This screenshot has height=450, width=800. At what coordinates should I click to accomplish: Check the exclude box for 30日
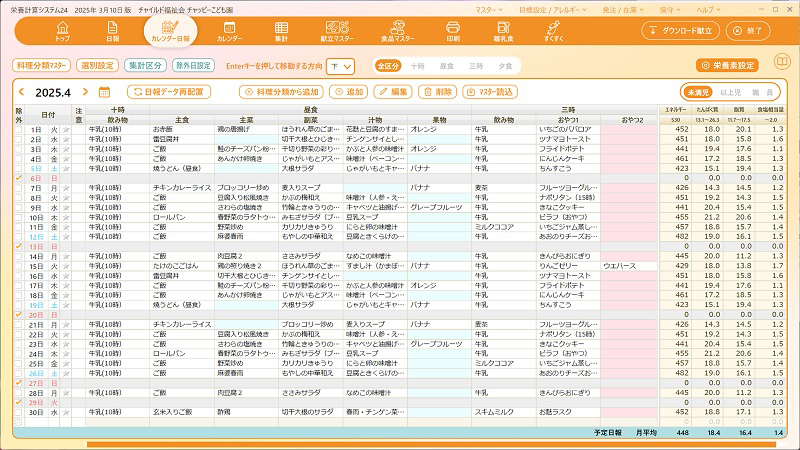click(19, 413)
